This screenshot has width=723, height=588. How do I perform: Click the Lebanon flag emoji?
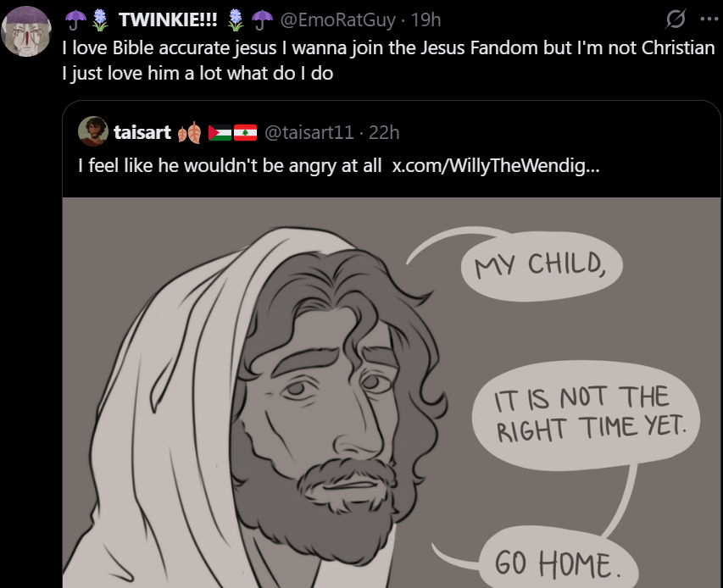(245, 133)
